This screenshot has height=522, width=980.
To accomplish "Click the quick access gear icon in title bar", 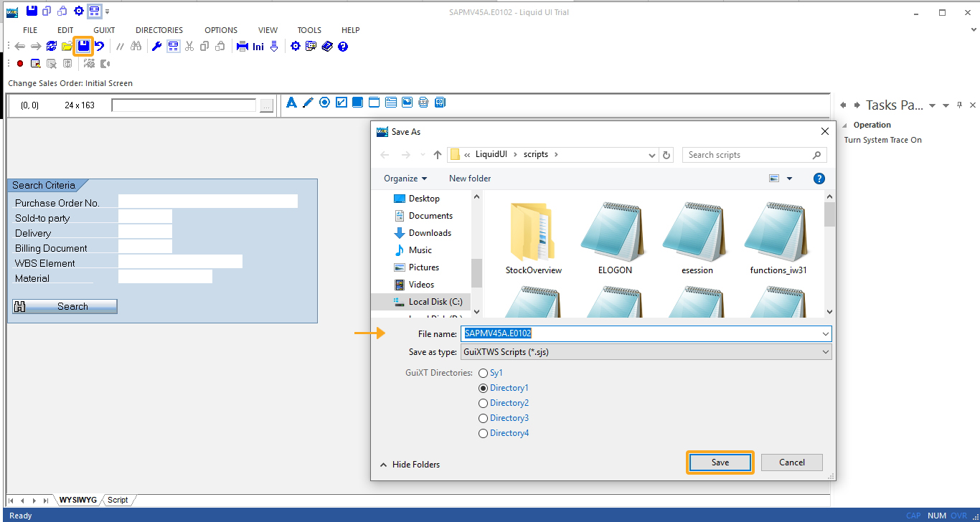I will pyautogui.click(x=79, y=11).
